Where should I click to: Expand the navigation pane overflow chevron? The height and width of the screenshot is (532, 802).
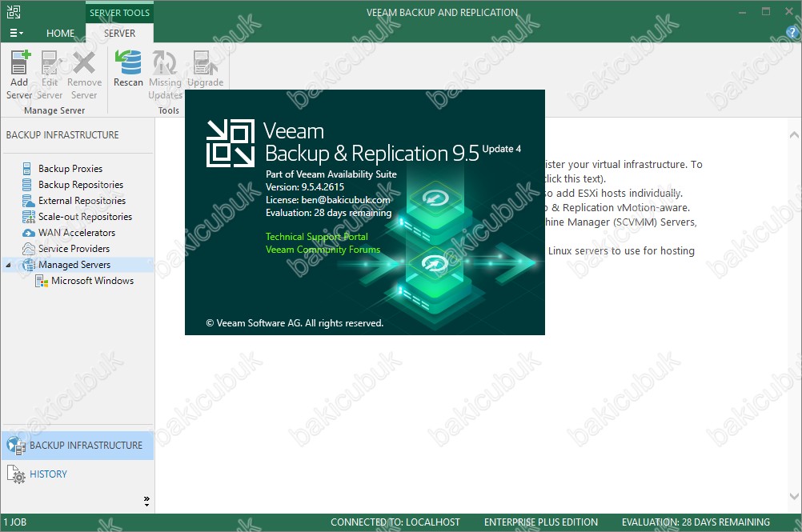146,501
